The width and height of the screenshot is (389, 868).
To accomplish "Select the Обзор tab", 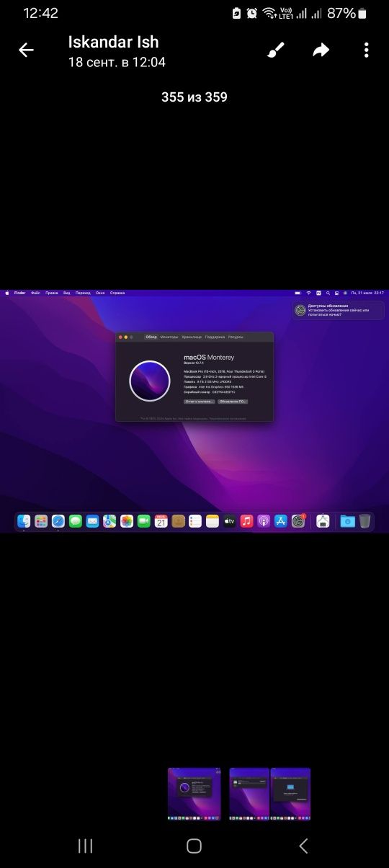I will pyautogui.click(x=151, y=337).
